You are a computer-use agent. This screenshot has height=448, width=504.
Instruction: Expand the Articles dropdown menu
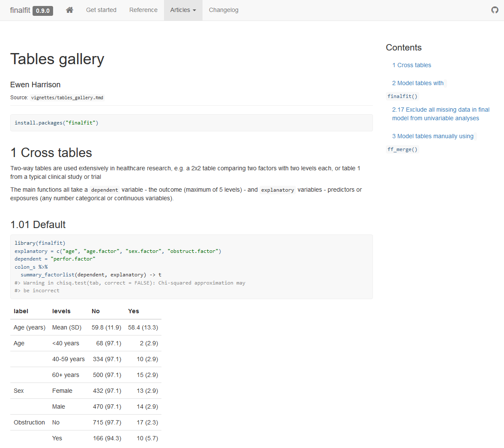(x=183, y=10)
